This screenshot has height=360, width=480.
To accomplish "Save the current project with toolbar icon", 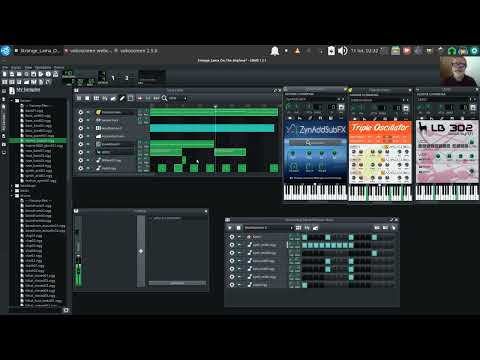I will [x=34, y=74].
